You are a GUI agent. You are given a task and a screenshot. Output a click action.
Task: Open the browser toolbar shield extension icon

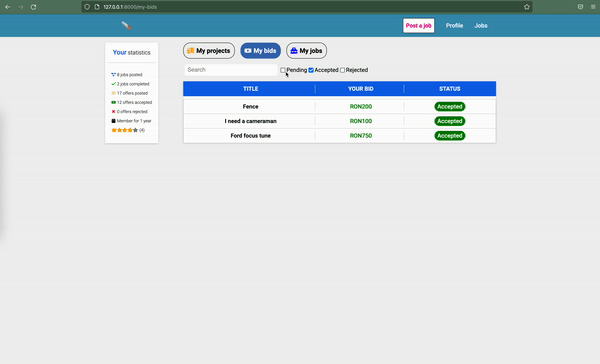(x=580, y=7)
